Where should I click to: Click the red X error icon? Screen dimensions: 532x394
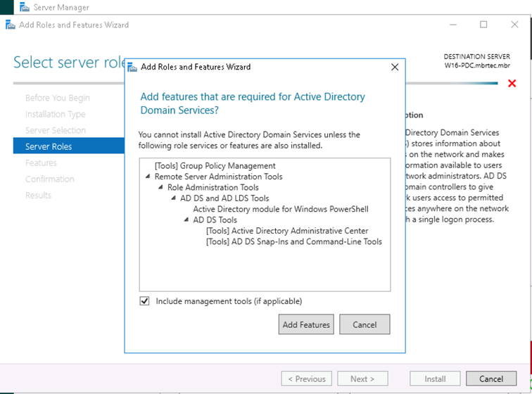coord(512,83)
